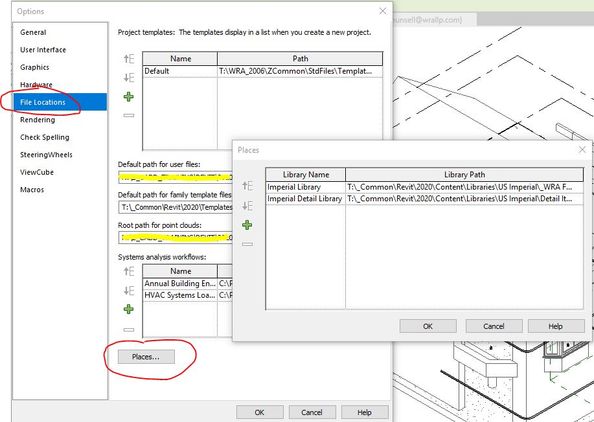594x422 pixels.
Task: Move library row down in Places dialog
Action: point(247,206)
